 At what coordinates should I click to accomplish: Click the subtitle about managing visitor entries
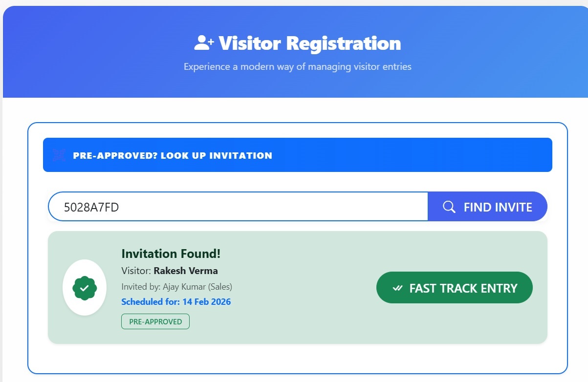click(x=297, y=66)
